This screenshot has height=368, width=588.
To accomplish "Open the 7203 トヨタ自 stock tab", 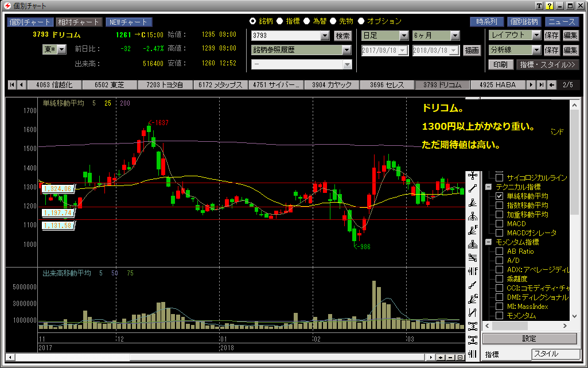I will [165, 85].
